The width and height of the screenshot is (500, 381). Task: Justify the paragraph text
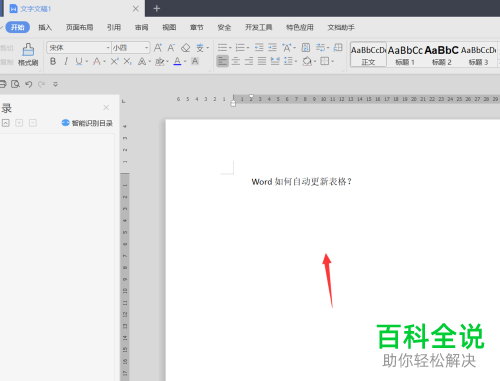tap(262, 61)
